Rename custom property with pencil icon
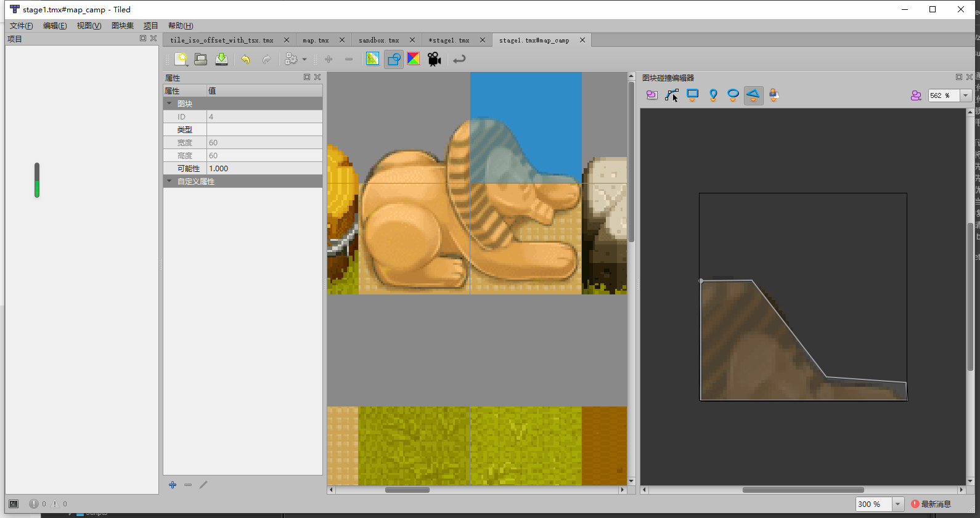 pyautogui.click(x=203, y=485)
